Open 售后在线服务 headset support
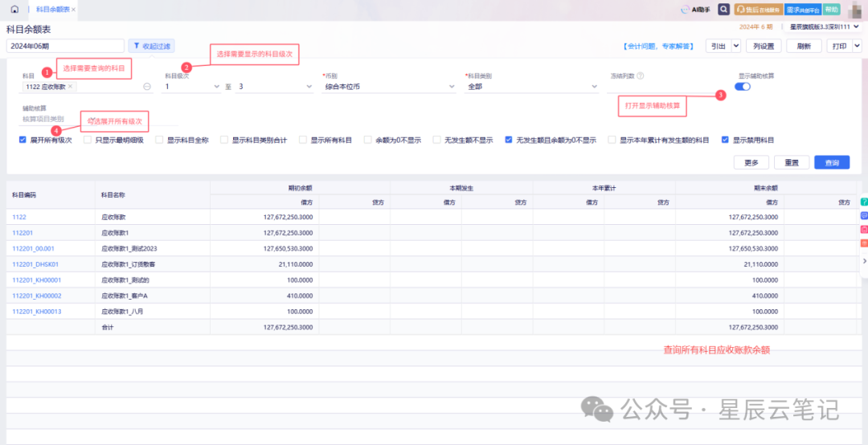Screen dimensions: 868x445 pos(759,10)
